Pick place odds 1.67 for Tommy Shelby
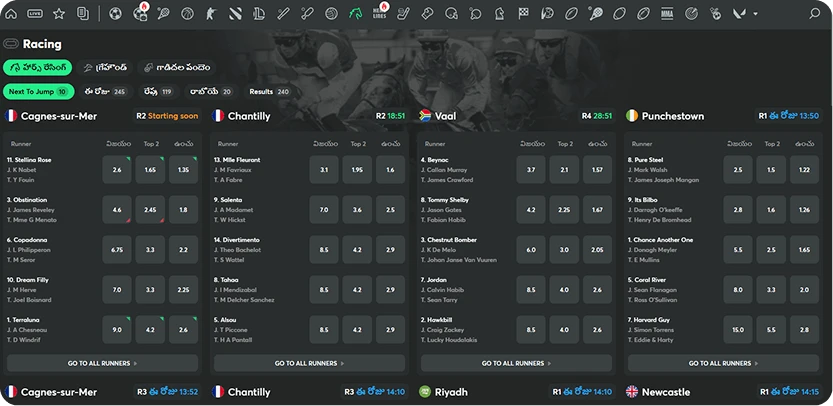833x406 pixels. 597,210
